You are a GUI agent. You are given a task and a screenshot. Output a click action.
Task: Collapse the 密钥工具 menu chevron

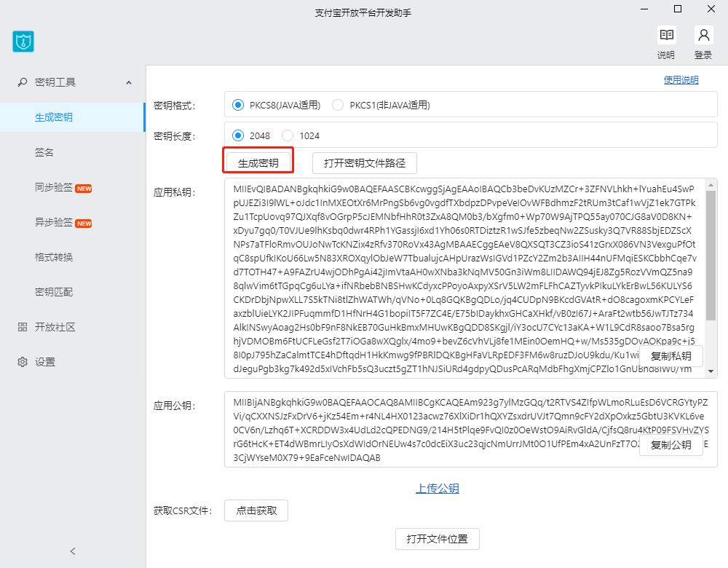pos(129,83)
